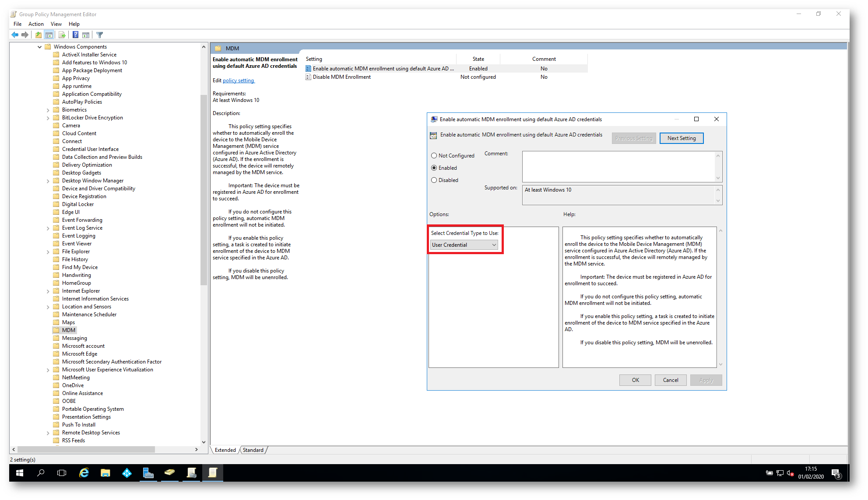Image resolution: width=868 pixels, height=500 pixels.
Task: Click the muted volume icon in the system tray
Action: tap(790, 473)
